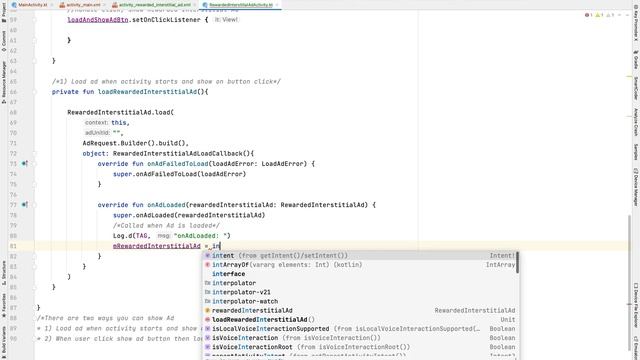The image size is (640, 360).
Task: Select the RewardedInterstitialAdActivity.kt tab
Action: (x=241, y=5)
